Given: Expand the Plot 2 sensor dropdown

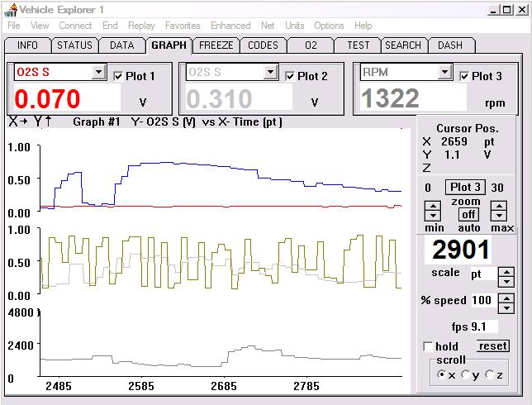Looking at the screenshot, I should pos(271,73).
